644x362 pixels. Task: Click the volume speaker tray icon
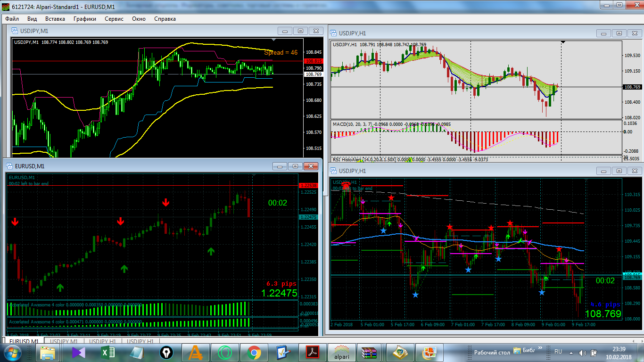click(582, 353)
